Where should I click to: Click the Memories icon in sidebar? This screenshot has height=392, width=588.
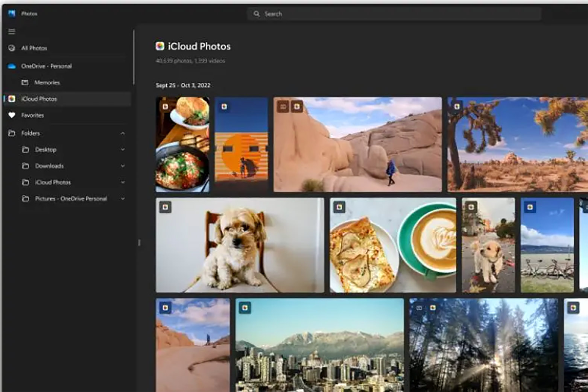pyautogui.click(x=25, y=82)
